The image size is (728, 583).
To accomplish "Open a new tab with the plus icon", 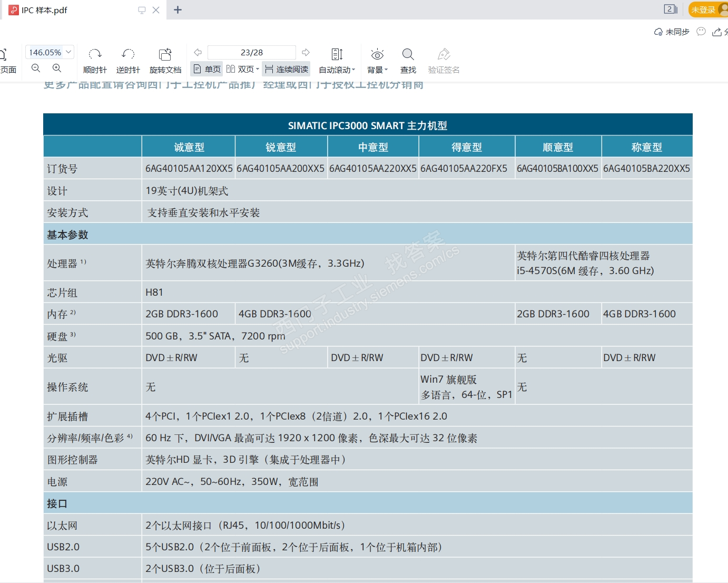I will (x=178, y=9).
